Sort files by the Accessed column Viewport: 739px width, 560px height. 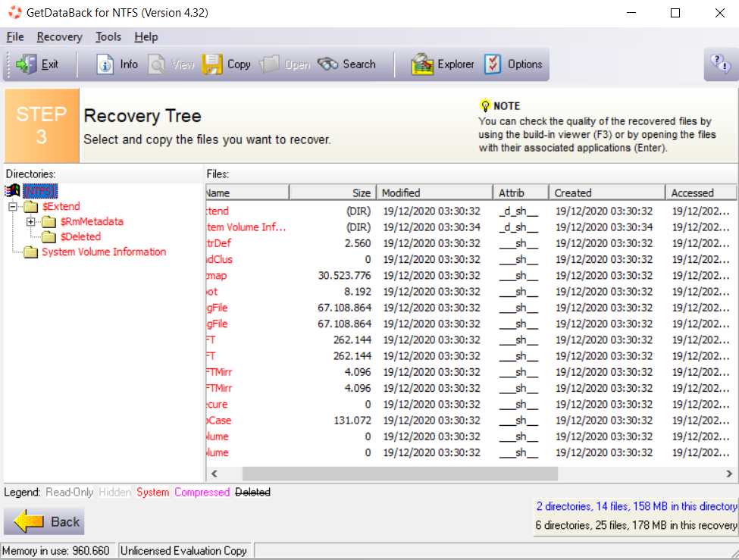(701, 192)
